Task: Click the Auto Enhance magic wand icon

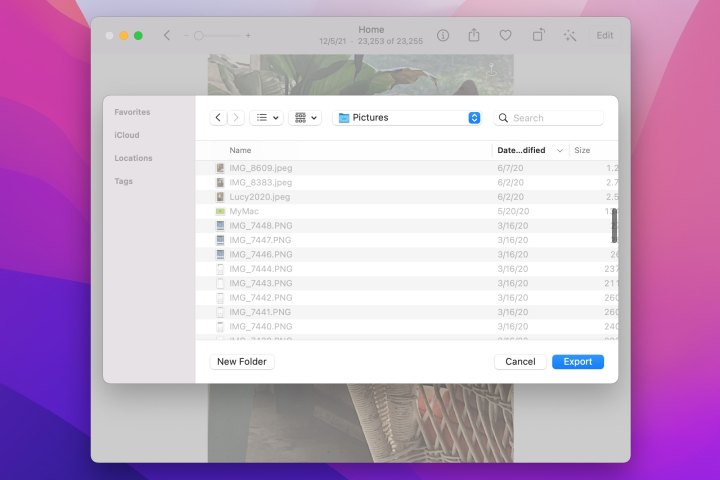Action: (570, 35)
